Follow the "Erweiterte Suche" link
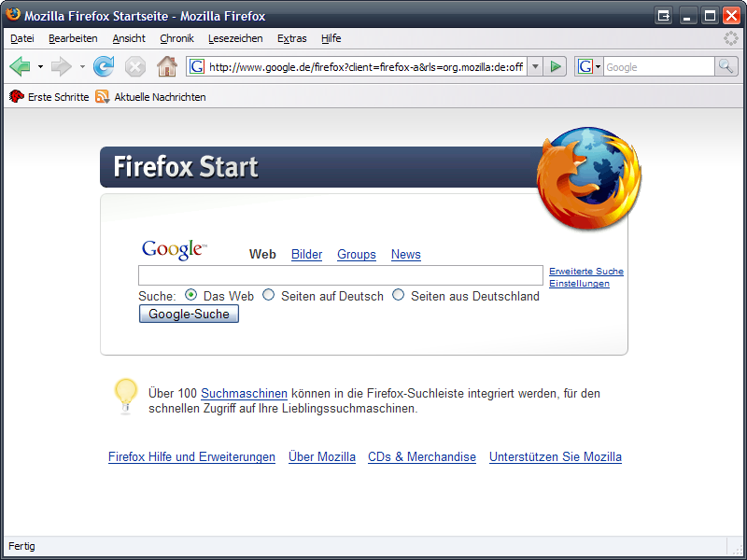Image resolution: width=747 pixels, height=560 pixels. pos(585,272)
